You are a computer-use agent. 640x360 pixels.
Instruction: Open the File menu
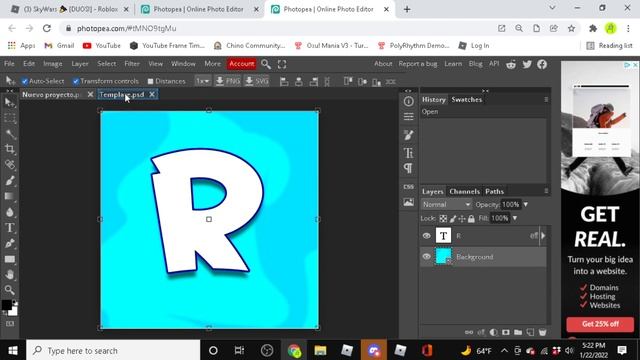coord(9,64)
